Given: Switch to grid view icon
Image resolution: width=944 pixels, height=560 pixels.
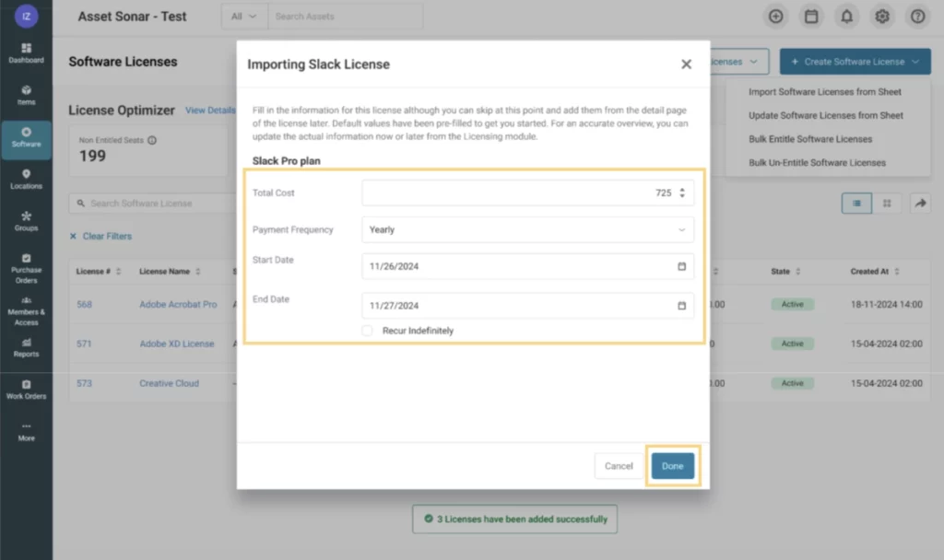Looking at the screenshot, I should click(887, 204).
